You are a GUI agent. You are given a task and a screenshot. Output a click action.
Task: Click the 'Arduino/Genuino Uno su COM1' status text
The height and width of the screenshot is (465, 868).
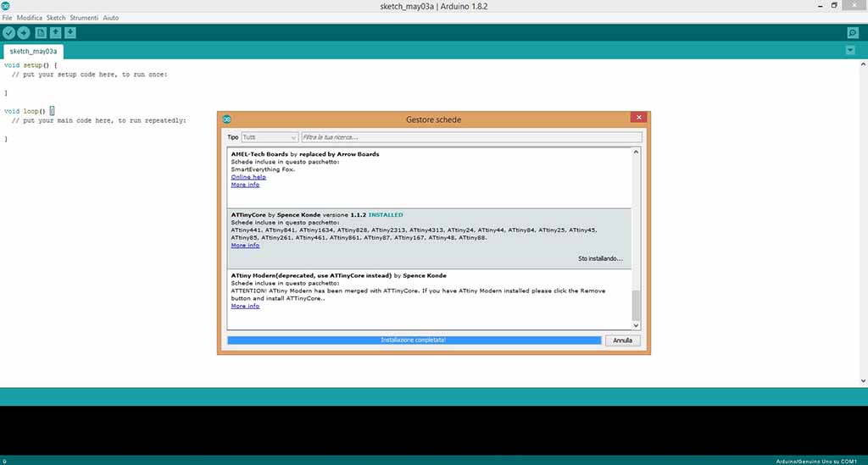click(816, 461)
